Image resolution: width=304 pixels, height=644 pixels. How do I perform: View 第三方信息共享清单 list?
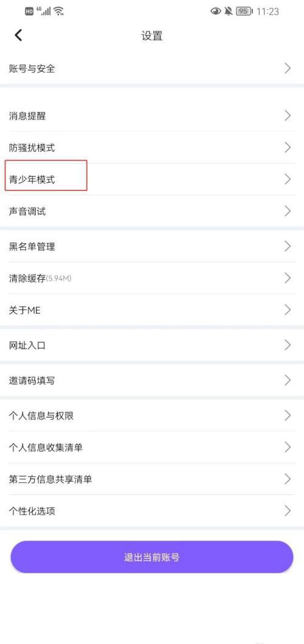[x=152, y=479]
